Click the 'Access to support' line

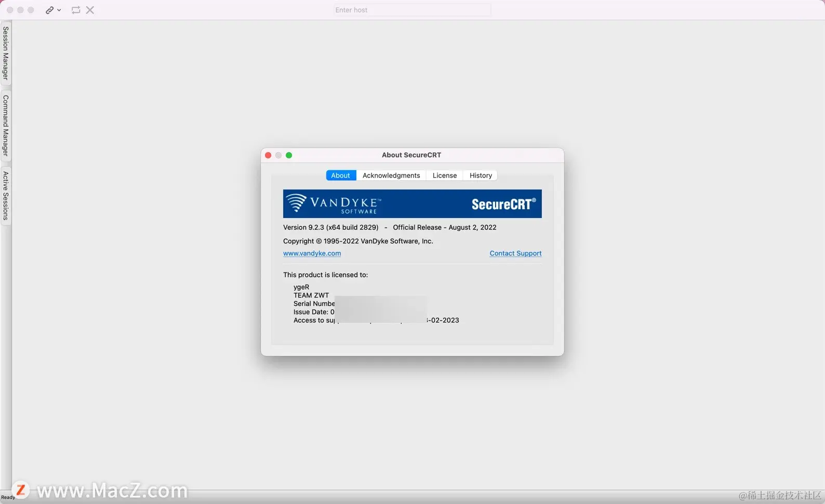[376, 320]
